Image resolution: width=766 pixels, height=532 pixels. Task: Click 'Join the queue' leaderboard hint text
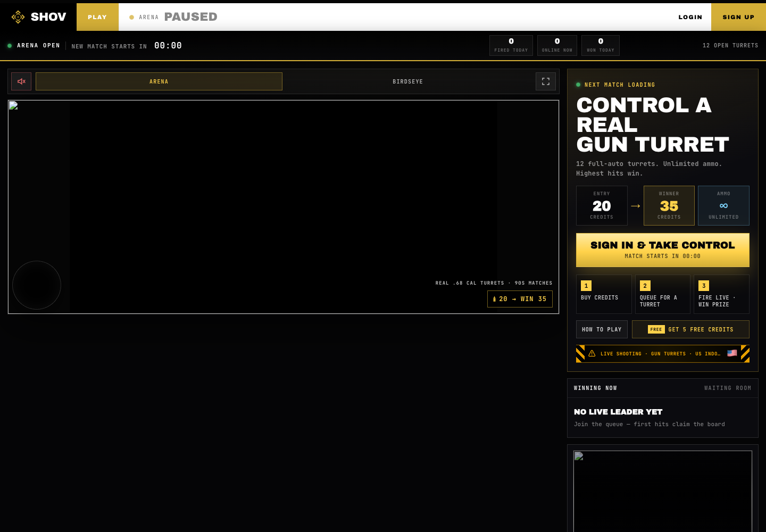[x=650, y=425]
